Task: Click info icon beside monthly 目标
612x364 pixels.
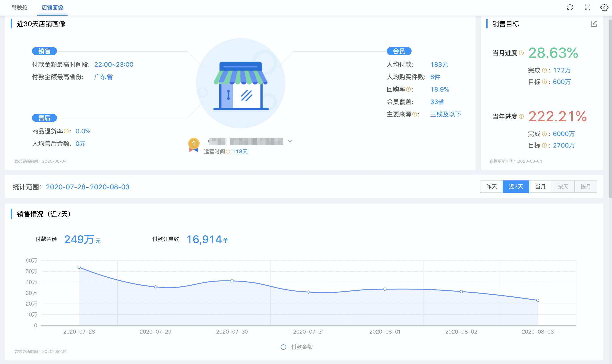Action: pyautogui.click(x=544, y=82)
